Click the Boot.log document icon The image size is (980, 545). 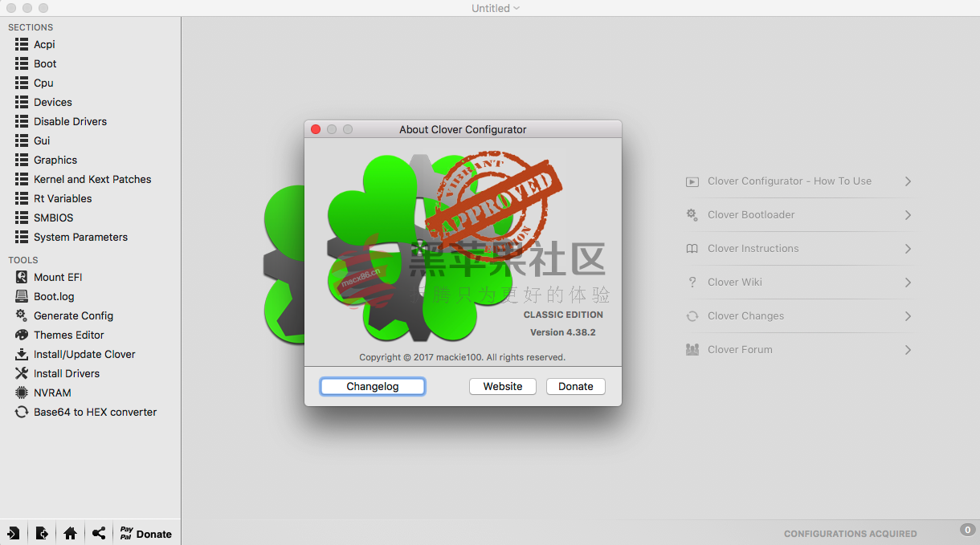[x=22, y=296]
